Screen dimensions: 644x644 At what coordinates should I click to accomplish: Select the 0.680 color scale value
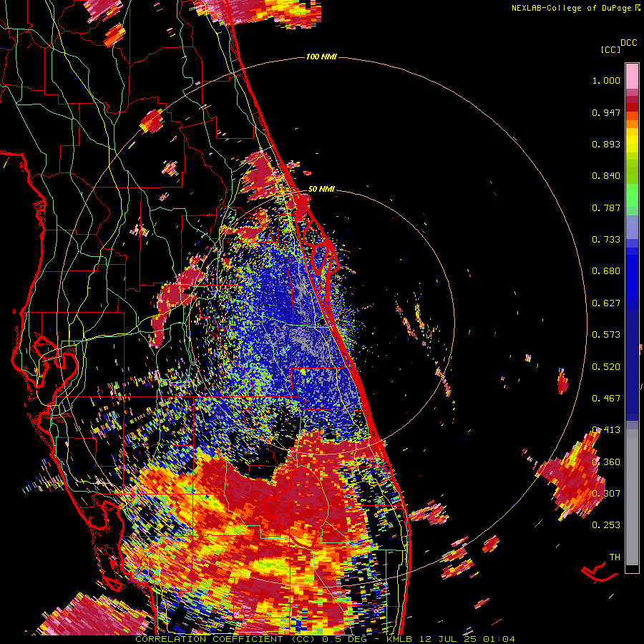click(x=606, y=271)
